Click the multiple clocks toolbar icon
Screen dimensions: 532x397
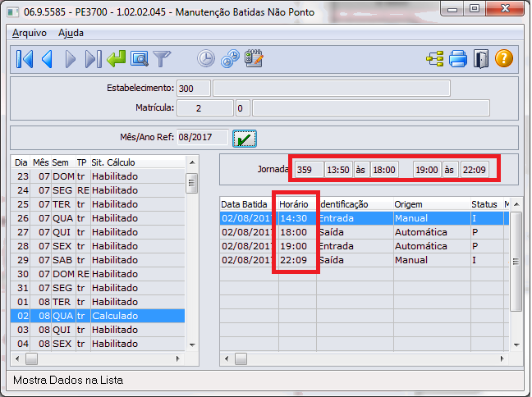pos(230,58)
